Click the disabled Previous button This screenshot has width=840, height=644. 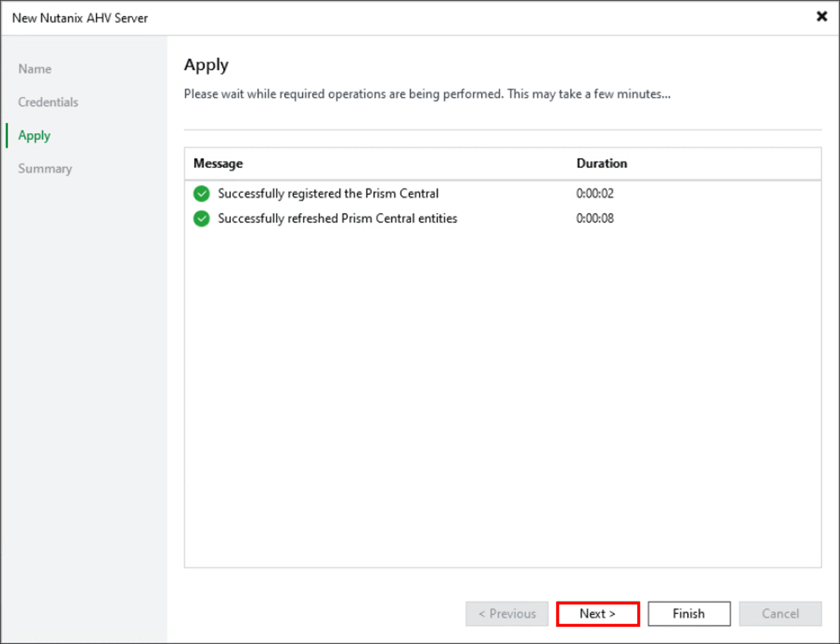click(x=507, y=613)
